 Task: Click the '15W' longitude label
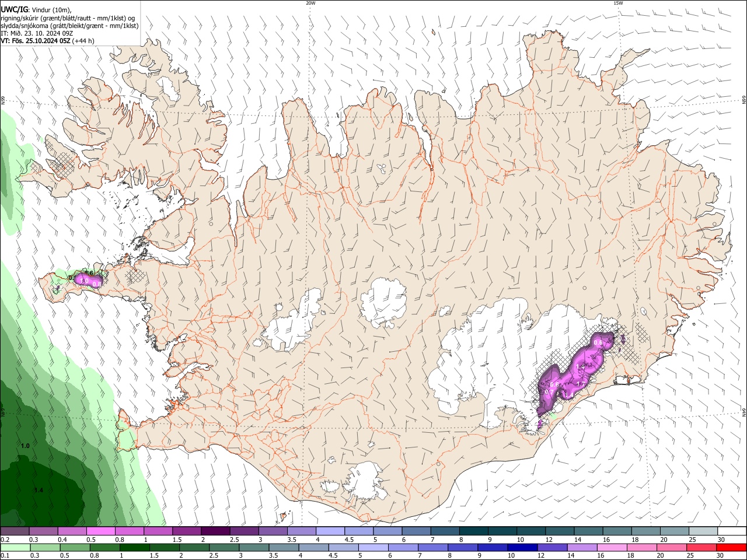(618, 3)
